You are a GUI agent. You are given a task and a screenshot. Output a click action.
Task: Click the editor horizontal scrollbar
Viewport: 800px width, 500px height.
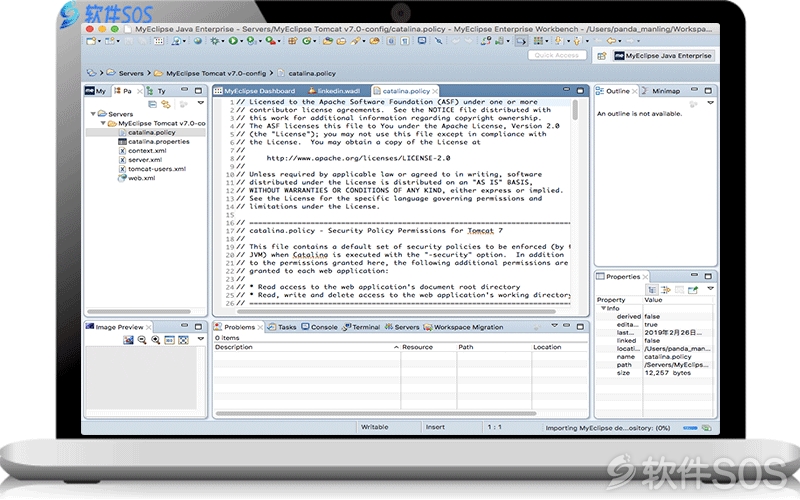click(x=396, y=311)
